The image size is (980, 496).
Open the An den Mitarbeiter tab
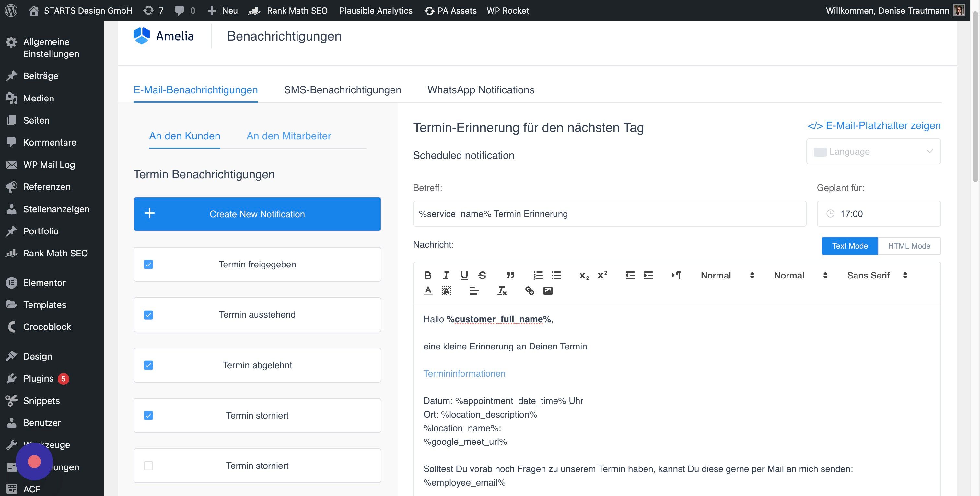point(289,136)
